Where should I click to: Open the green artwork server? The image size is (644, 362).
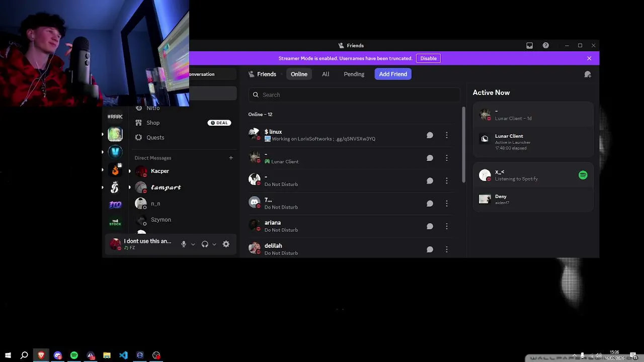click(x=115, y=134)
